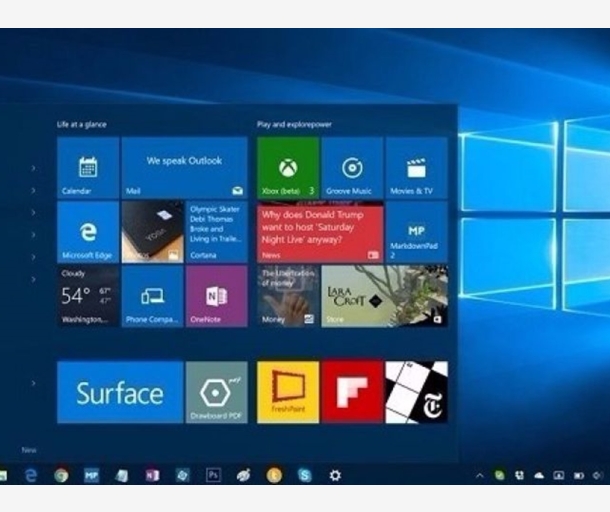The image size is (610, 512).
Task: Expand the topmost chevron in the left app list
Action: click(x=33, y=168)
